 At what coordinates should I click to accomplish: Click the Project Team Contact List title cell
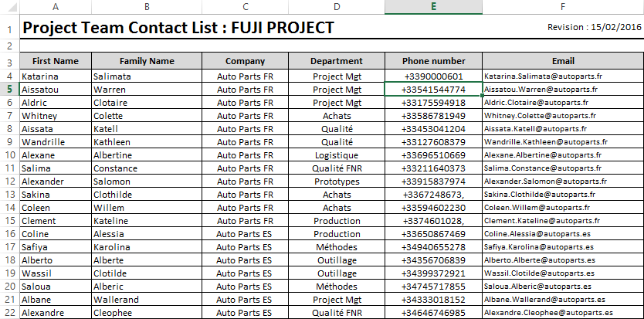tap(178, 29)
